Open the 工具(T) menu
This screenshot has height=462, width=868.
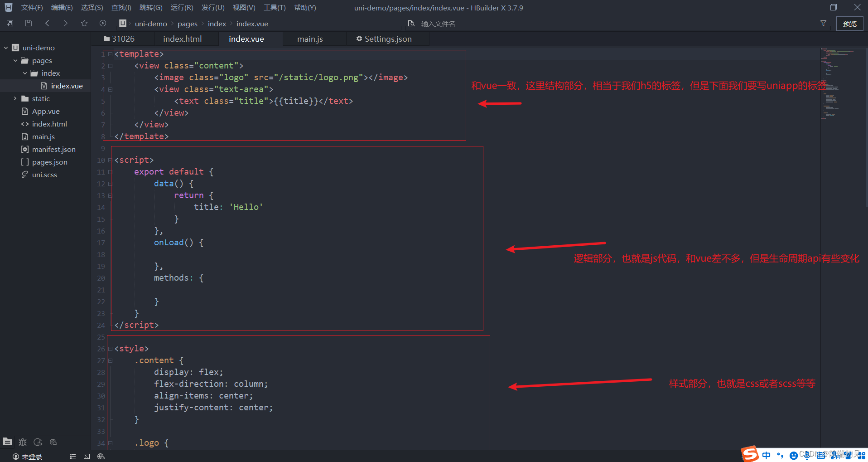[x=275, y=8]
